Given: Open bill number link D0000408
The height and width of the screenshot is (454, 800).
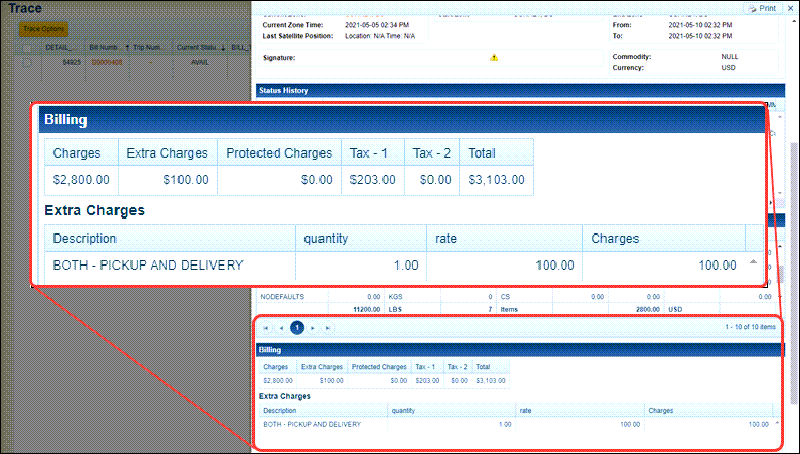Looking at the screenshot, I should click(x=107, y=62).
